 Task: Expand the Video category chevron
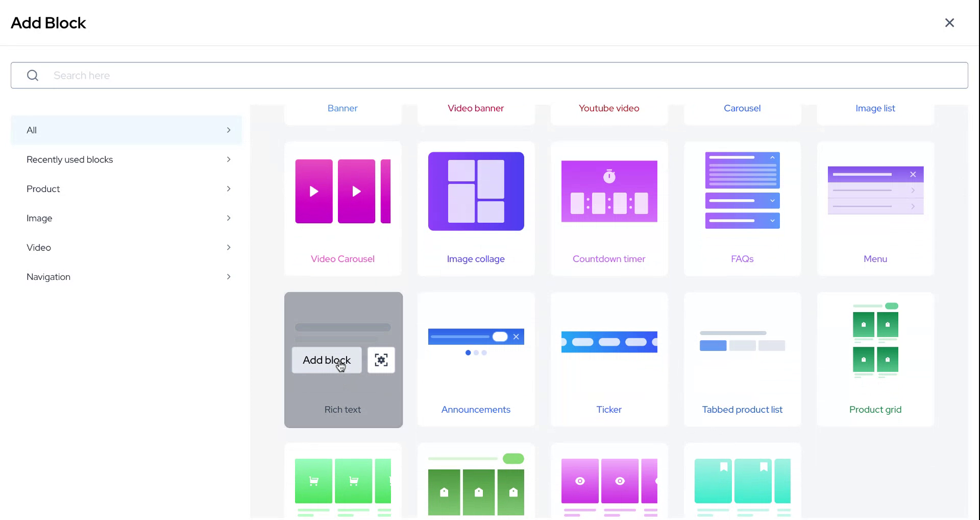click(x=229, y=247)
